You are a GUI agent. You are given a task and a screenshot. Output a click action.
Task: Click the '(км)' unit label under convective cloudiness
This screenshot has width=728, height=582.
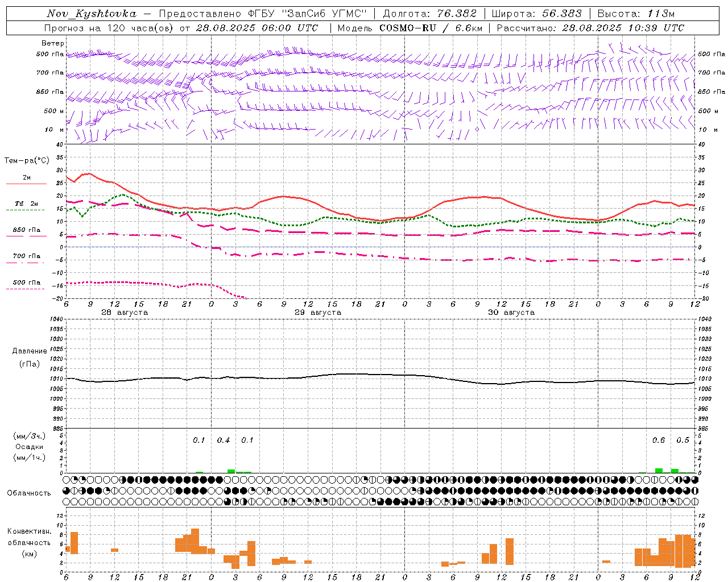click(29, 554)
